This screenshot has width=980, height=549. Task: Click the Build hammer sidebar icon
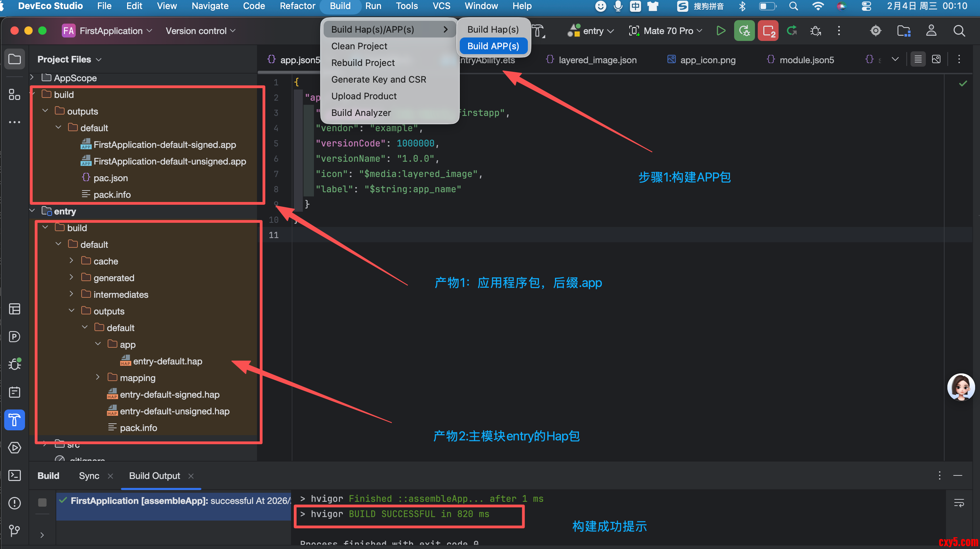point(15,420)
